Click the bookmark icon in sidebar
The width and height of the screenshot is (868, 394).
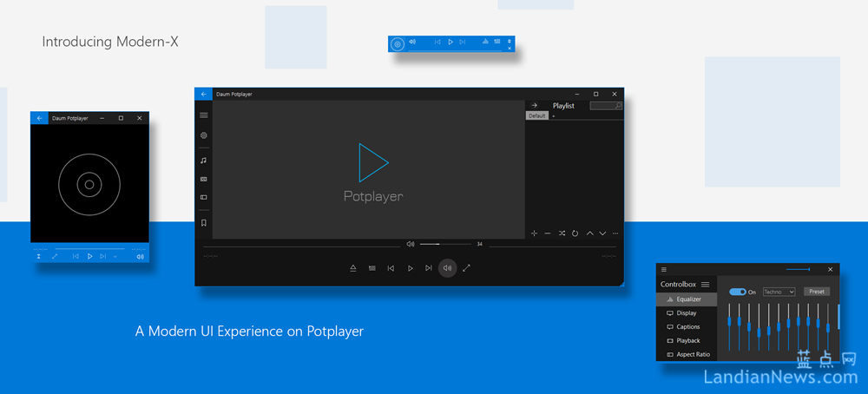[x=203, y=223]
